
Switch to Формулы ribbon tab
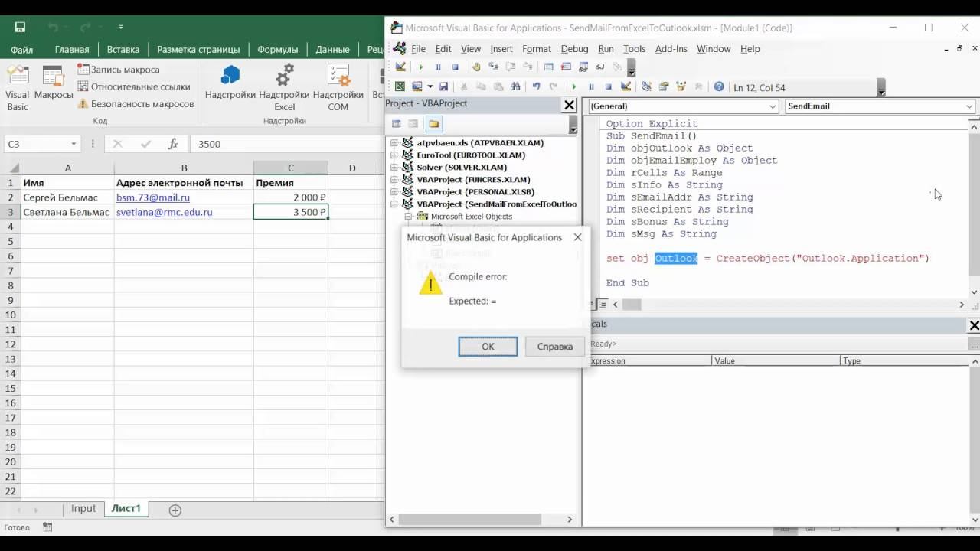[277, 50]
